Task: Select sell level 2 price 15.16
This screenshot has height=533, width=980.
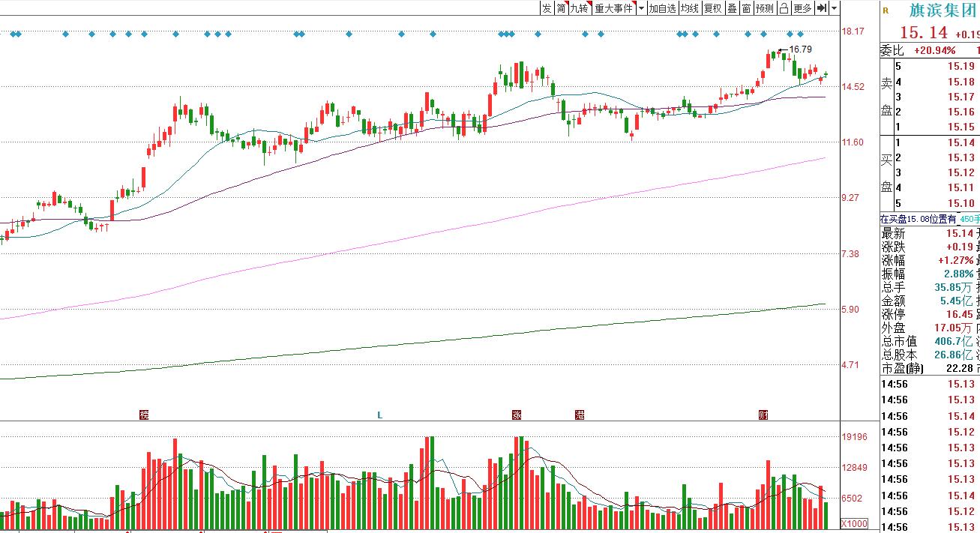Action: (961, 112)
